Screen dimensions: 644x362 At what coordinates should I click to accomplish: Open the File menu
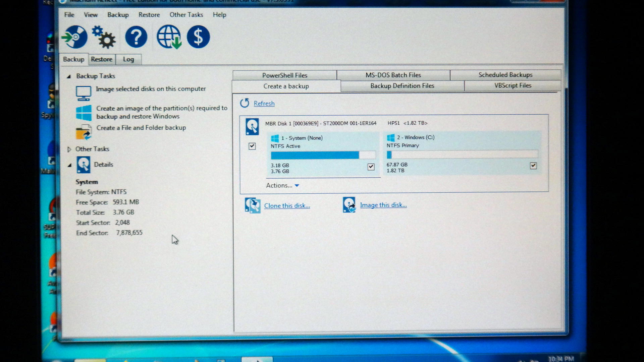tap(69, 15)
